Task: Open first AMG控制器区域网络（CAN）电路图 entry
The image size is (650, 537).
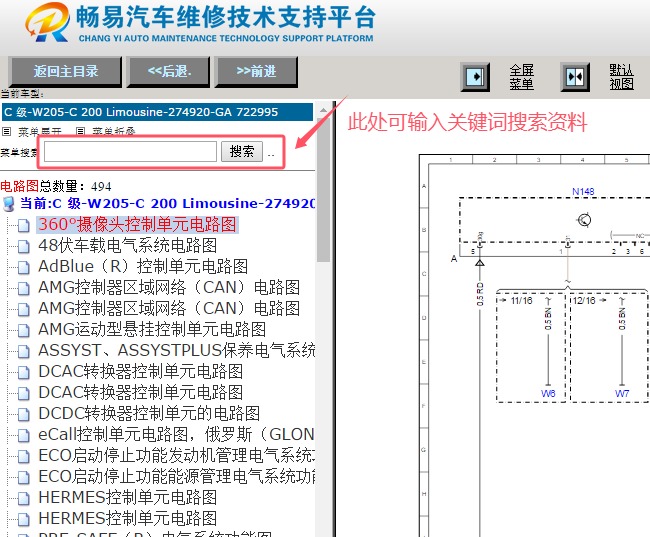Action: coord(169,287)
